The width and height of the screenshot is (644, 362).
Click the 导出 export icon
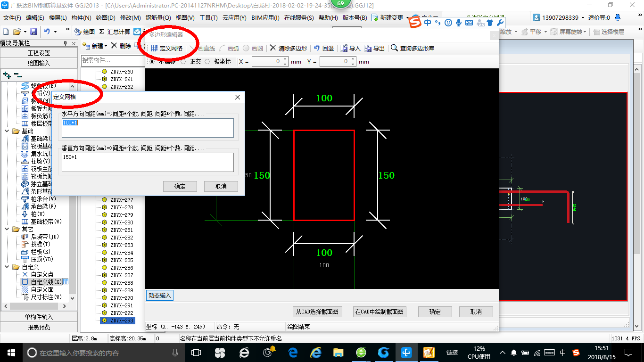[368, 48]
